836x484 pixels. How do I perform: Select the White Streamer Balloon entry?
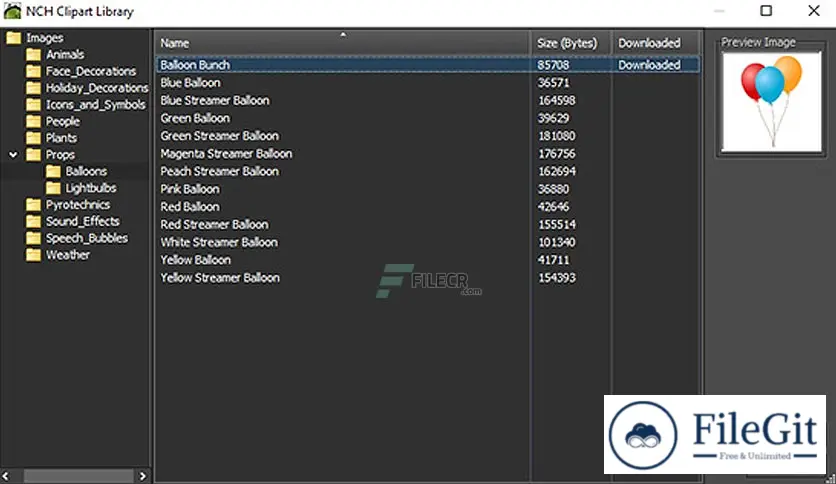[x=219, y=242]
